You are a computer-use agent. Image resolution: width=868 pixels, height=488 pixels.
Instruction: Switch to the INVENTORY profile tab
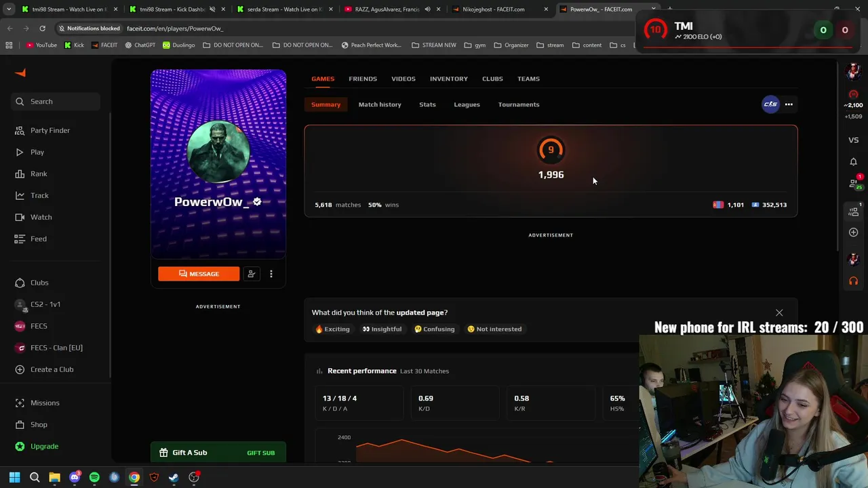pos(449,79)
